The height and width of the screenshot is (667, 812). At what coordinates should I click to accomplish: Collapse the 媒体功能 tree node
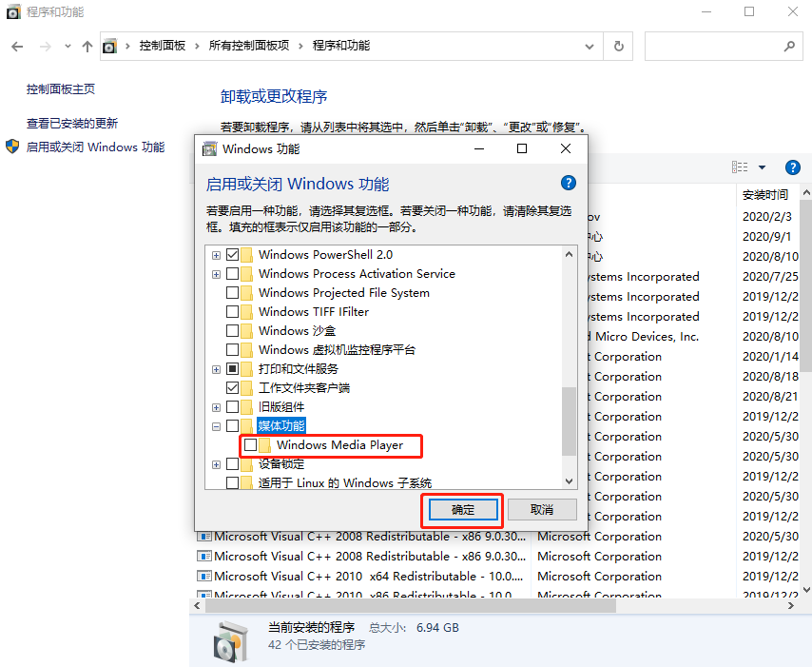tap(215, 425)
